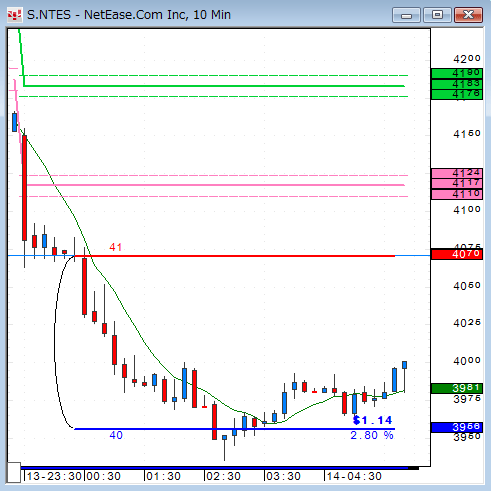491x491 pixels.
Task: Click the 2.80 % label
Action: [372, 435]
